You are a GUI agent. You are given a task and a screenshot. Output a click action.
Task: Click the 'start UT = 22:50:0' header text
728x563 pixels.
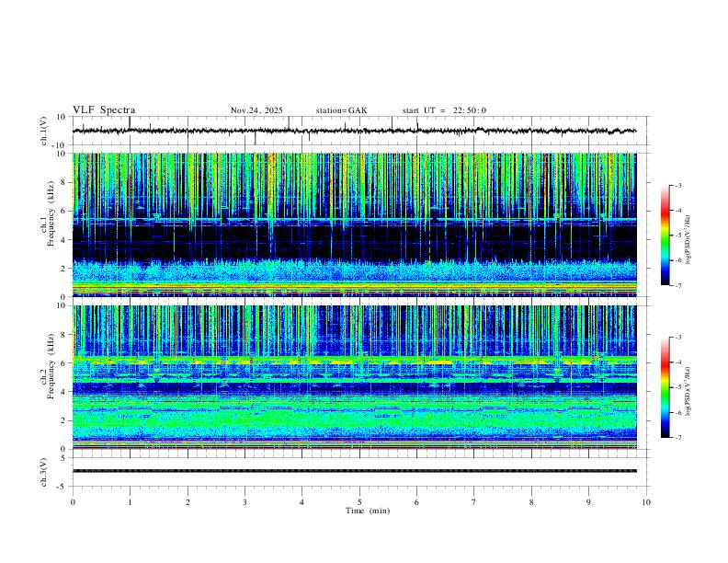coord(444,110)
